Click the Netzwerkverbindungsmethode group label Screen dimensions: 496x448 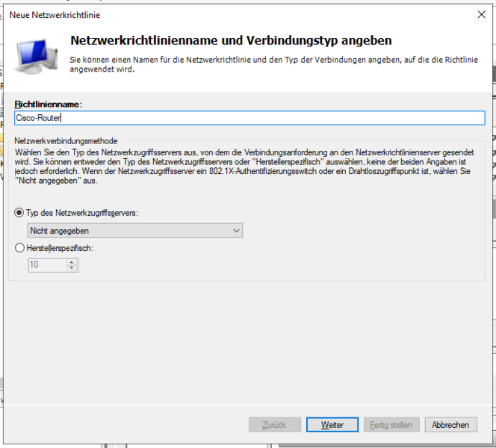[66, 141]
